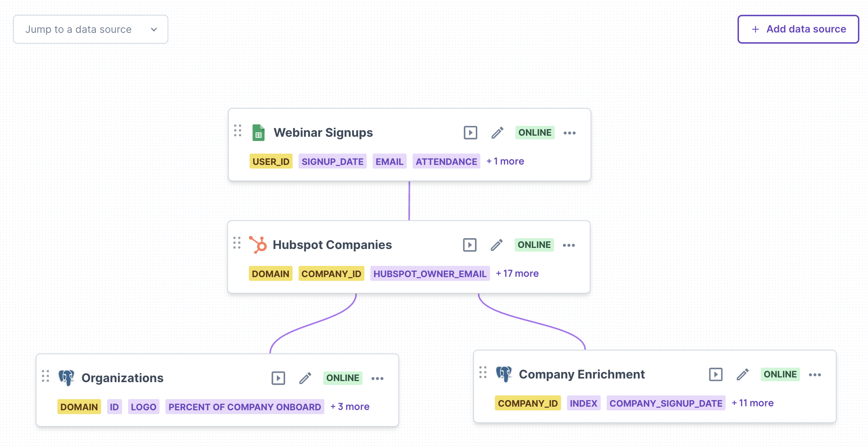The image size is (868, 446).
Task: Open Jump to a data source dropdown
Action: coord(90,29)
